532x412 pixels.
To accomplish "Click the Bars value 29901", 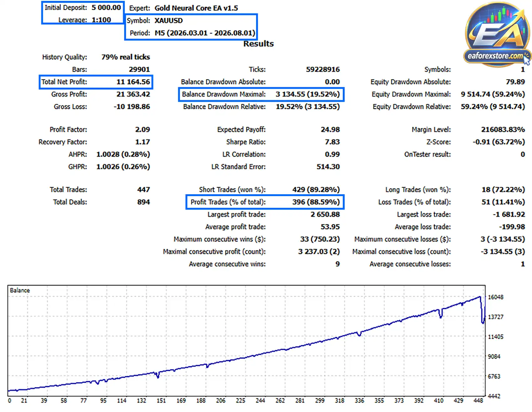I will click(139, 69).
